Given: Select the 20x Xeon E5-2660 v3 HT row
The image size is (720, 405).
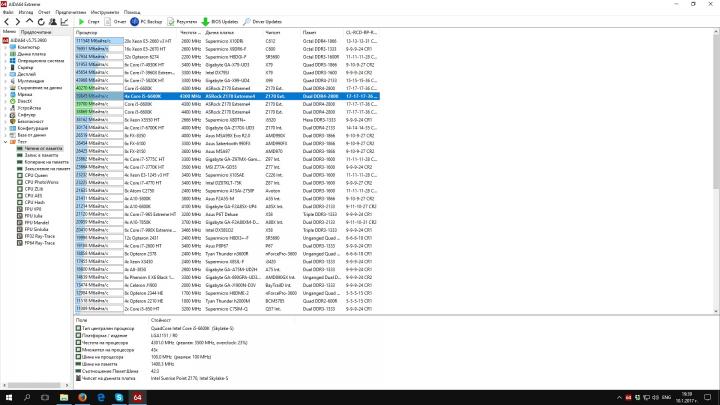Looking at the screenshot, I should pyautogui.click(x=227, y=41).
